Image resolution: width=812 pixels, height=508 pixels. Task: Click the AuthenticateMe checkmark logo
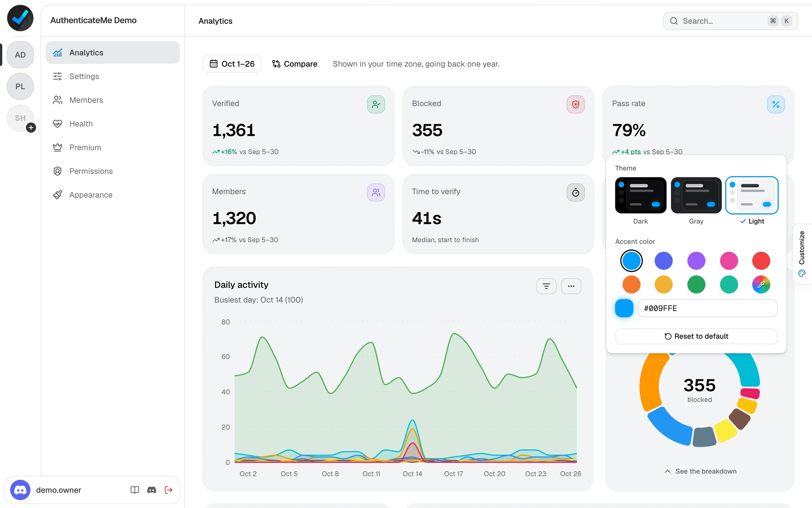[x=20, y=18]
